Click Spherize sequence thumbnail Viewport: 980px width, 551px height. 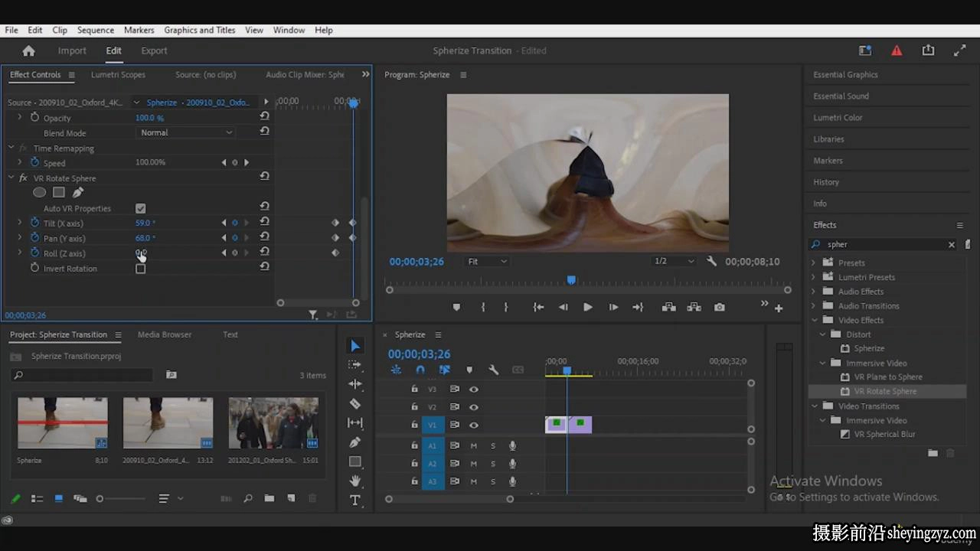click(x=63, y=423)
